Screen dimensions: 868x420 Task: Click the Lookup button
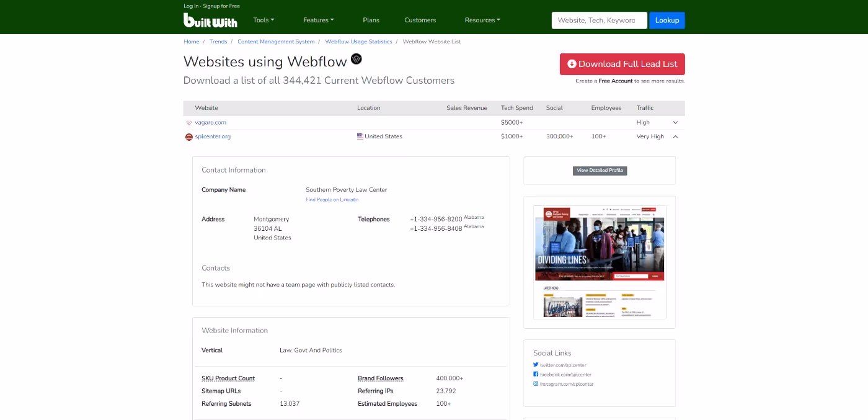click(667, 20)
